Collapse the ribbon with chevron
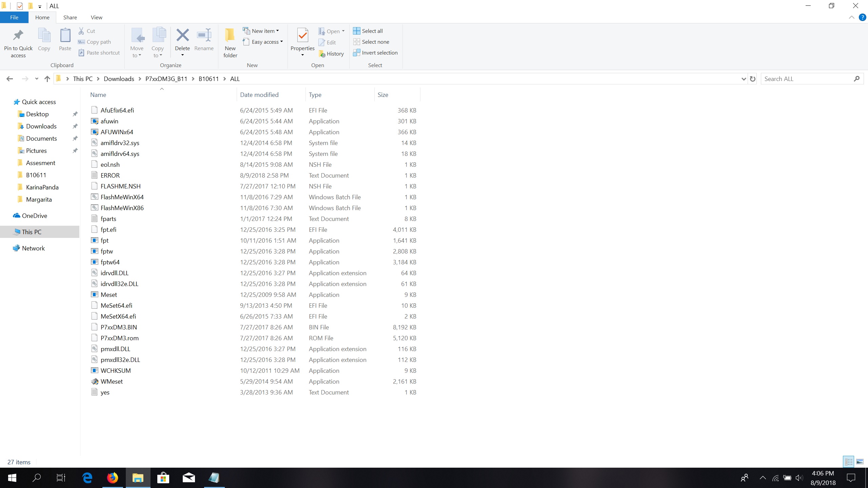Viewport: 868px width, 488px height. pos(851,17)
